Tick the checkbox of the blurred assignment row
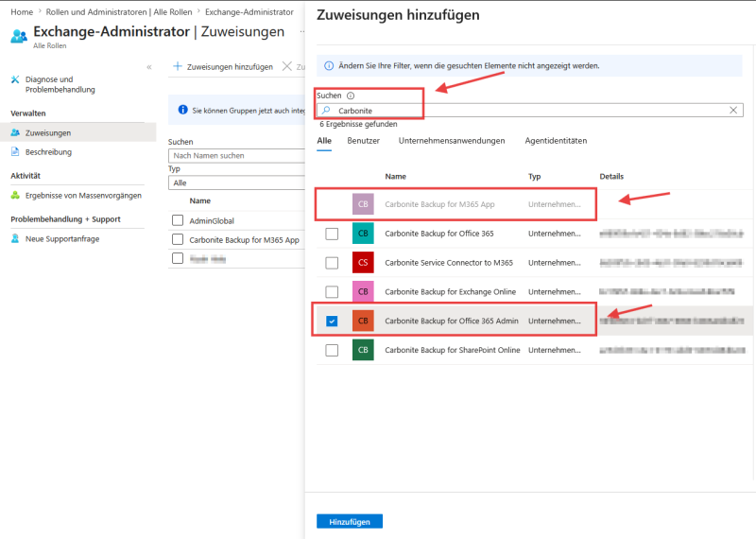 pyautogui.click(x=178, y=258)
